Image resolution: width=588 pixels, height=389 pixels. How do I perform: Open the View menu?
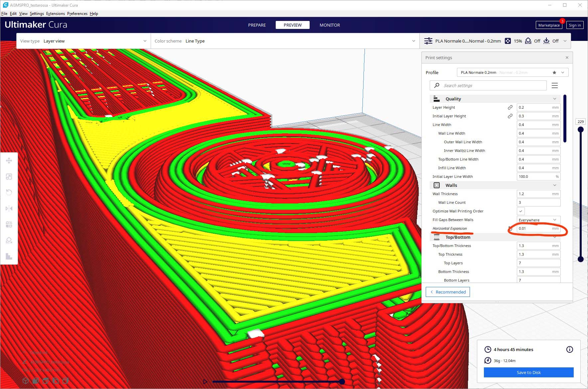(23, 14)
